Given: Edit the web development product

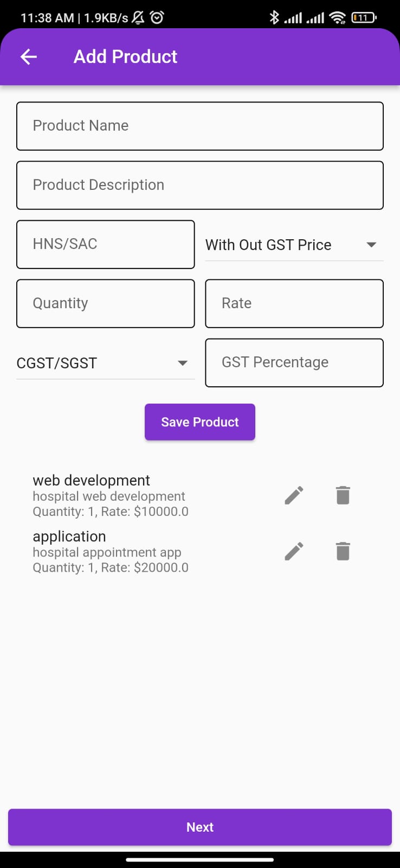Looking at the screenshot, I should click(294, 495).
